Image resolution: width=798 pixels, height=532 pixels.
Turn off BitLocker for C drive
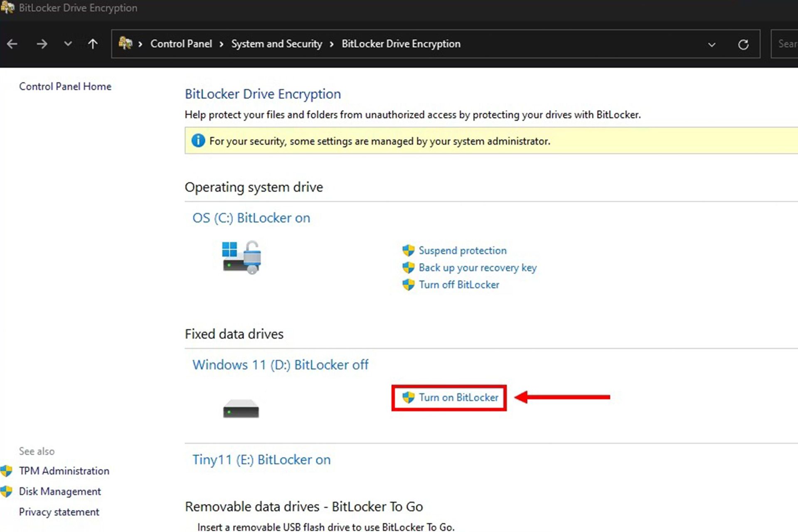(459, 285)
